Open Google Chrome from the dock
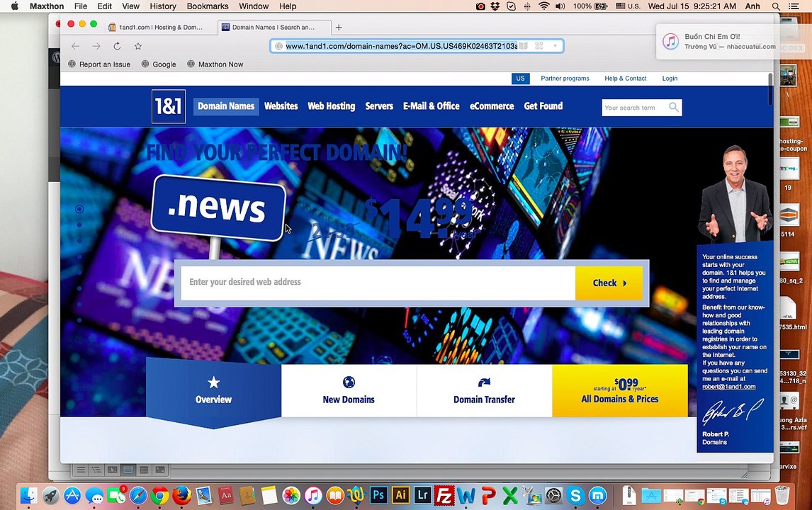The image size is (812, 510). [x=160, y=496]
